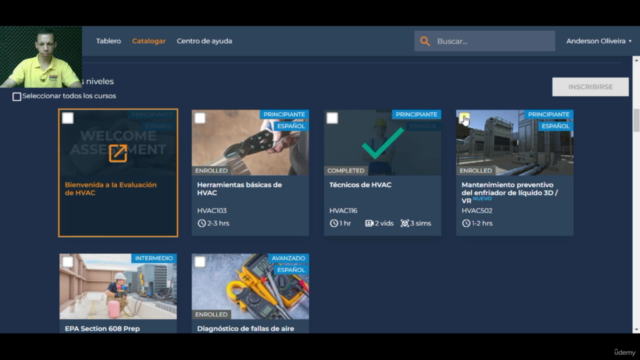Click the INSCRIBIRSE button
The height and width of the screenshot is (360, 640).
(x=590, y=87)
